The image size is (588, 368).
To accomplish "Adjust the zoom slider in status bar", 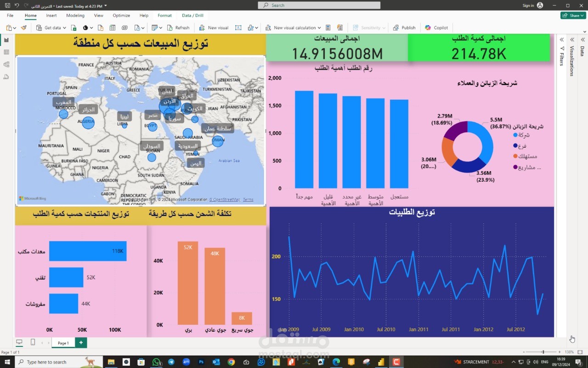I will pyautogui.click(x=543, y=352).
